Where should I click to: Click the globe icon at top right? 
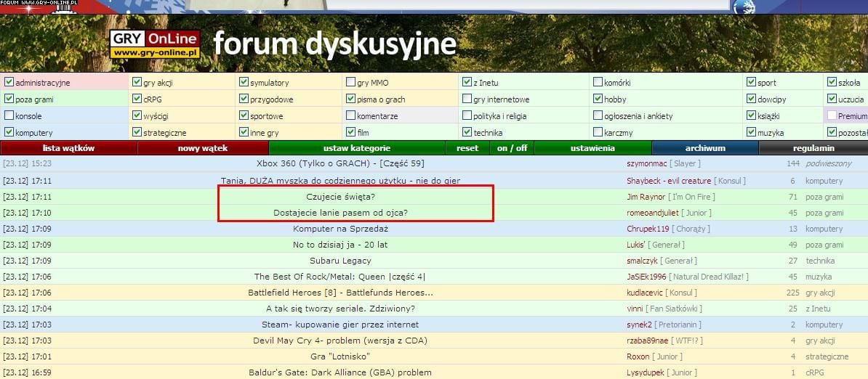tap(744, 7)
